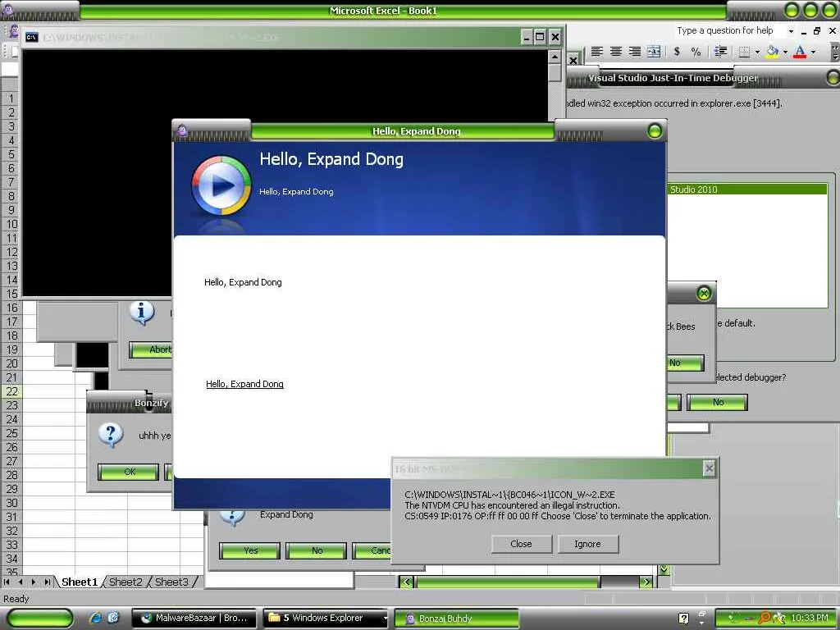Screen dimensions: 840x630
Task: Click the green X button on Bees dialog
Action: 704,293
